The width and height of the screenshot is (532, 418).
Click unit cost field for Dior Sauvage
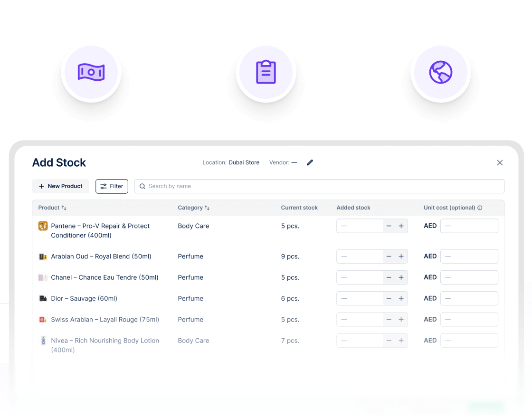click(x=469, y=299)
